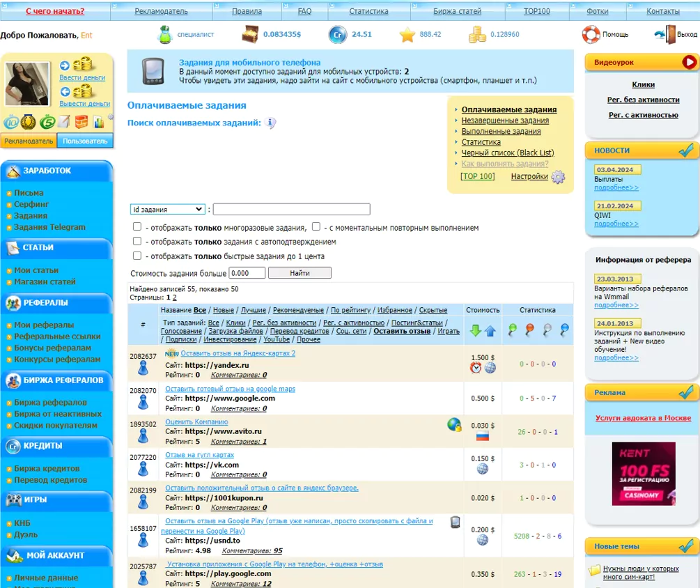Click the blue Cr credits icon
The height and width of the screenshot is (588, 700).
coord(338,34)
